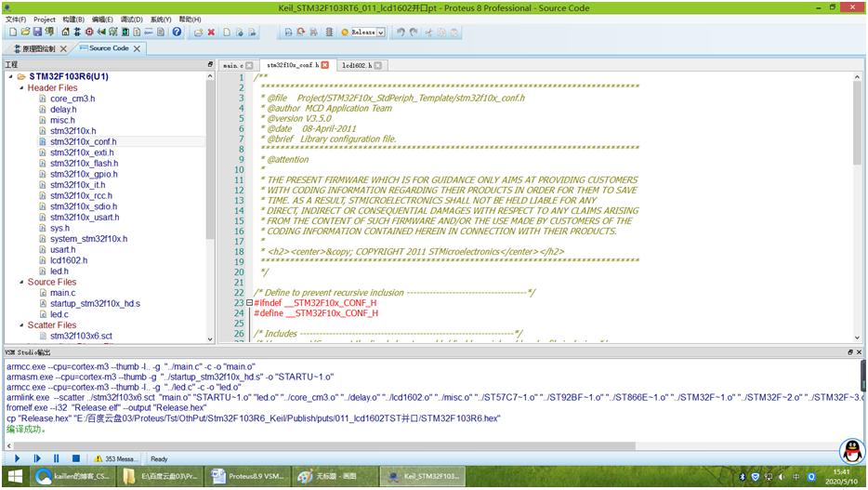
Task: Float the VSM Studio output panel
Action: 850,352
